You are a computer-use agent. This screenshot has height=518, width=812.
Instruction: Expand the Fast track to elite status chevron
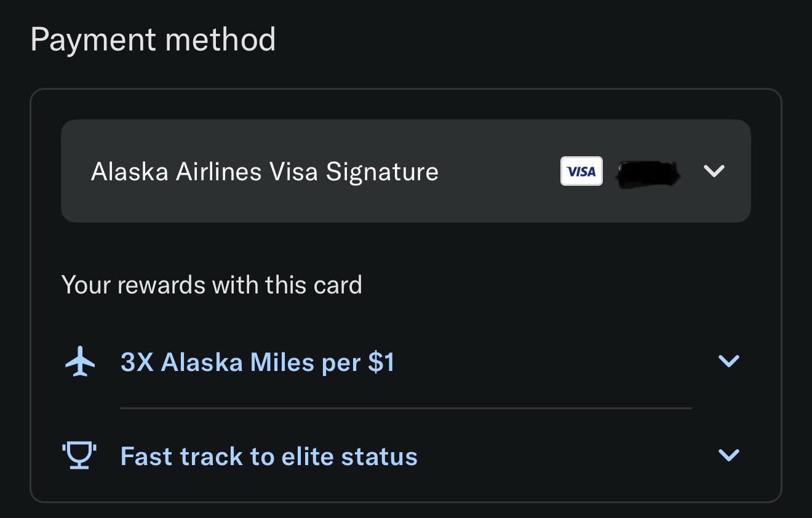(x=728, y=455)
